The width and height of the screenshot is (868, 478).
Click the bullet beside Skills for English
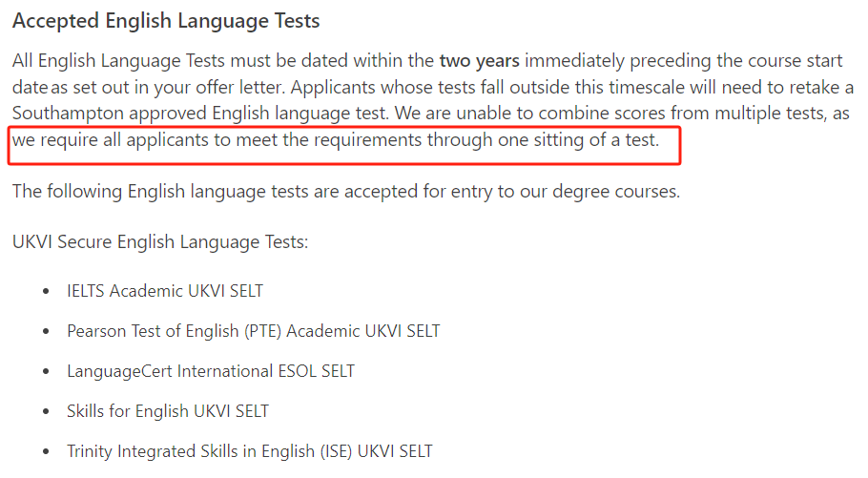pyautogui.click(x=46, y=411)
